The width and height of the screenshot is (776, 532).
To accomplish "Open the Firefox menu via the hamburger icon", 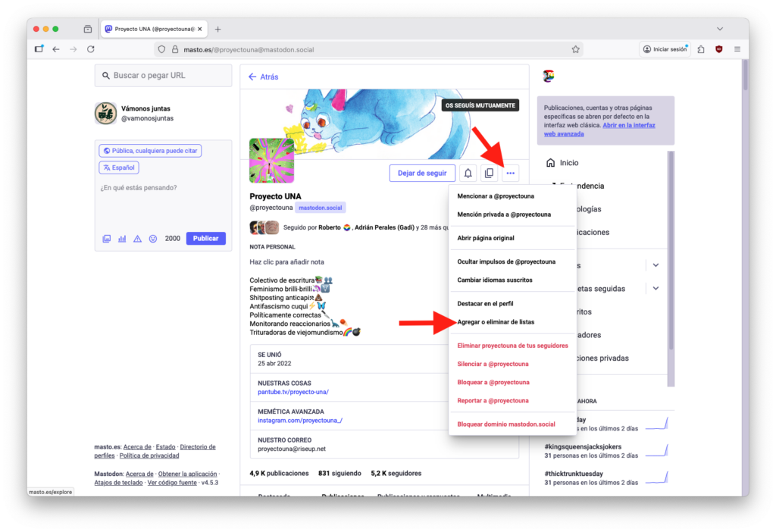I will coord(737,49).
